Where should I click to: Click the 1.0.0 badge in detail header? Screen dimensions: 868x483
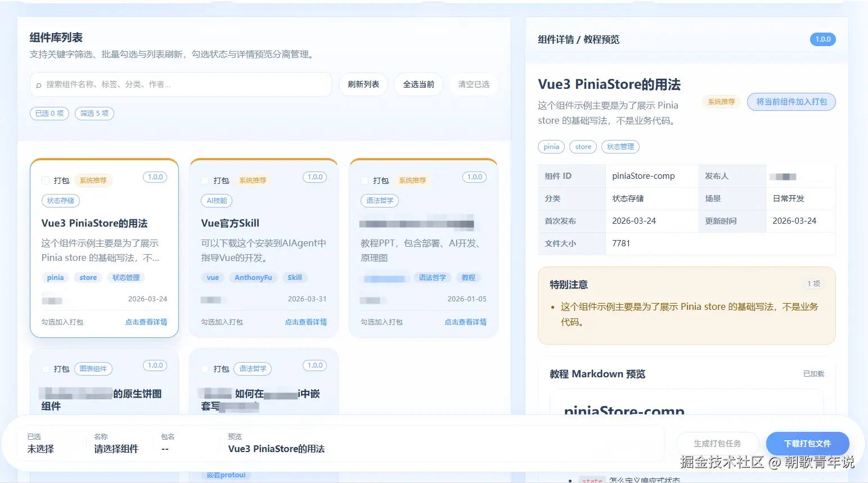pyautogui.click(x=823, y=39)
